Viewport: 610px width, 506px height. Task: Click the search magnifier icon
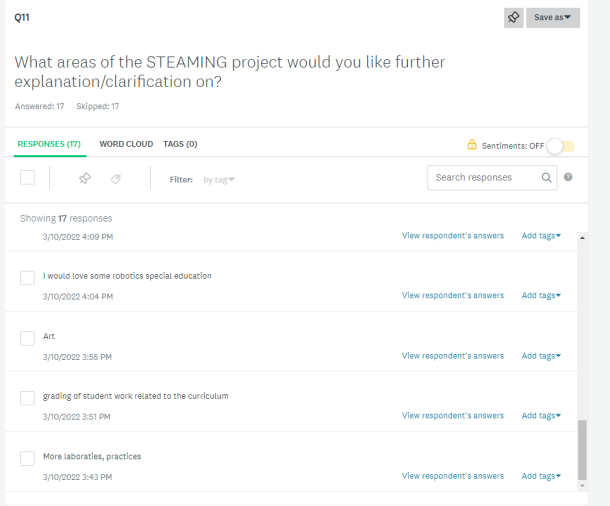click(x=546, y=178)
